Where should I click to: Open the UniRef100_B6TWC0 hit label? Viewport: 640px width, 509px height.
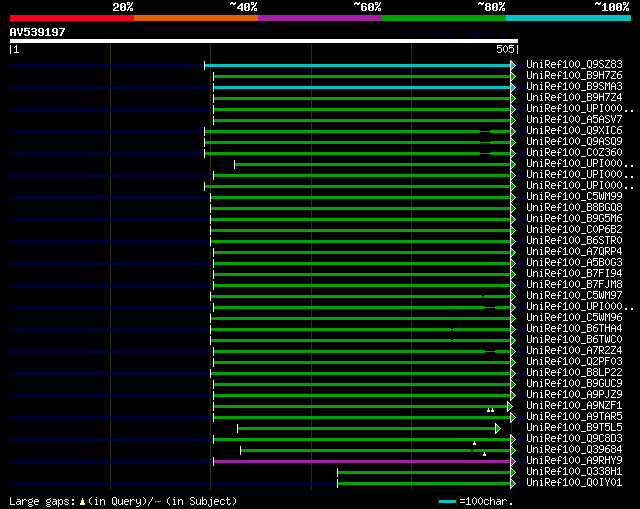574,340
